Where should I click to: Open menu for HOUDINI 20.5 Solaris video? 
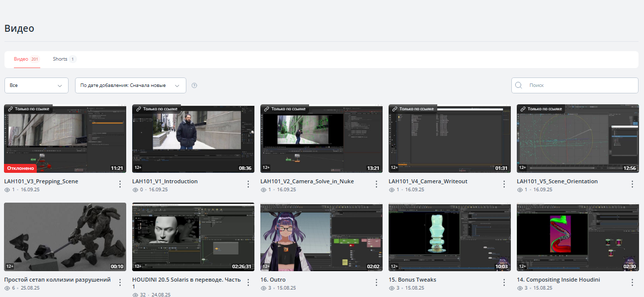point(248,283)
